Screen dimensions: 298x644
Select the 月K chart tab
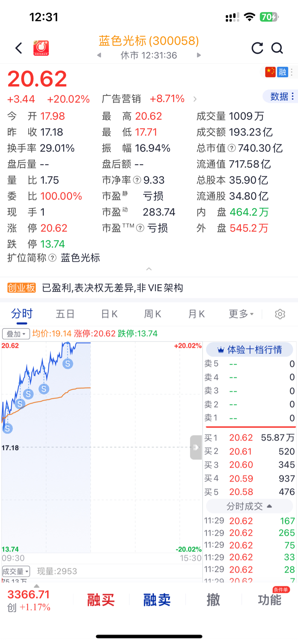196,313
